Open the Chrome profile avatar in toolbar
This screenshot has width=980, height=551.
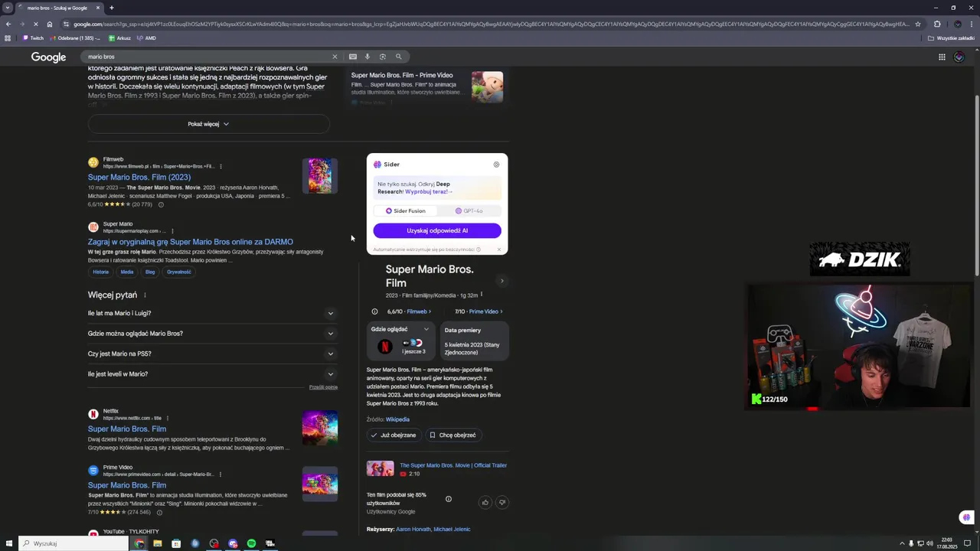(957, 24)
